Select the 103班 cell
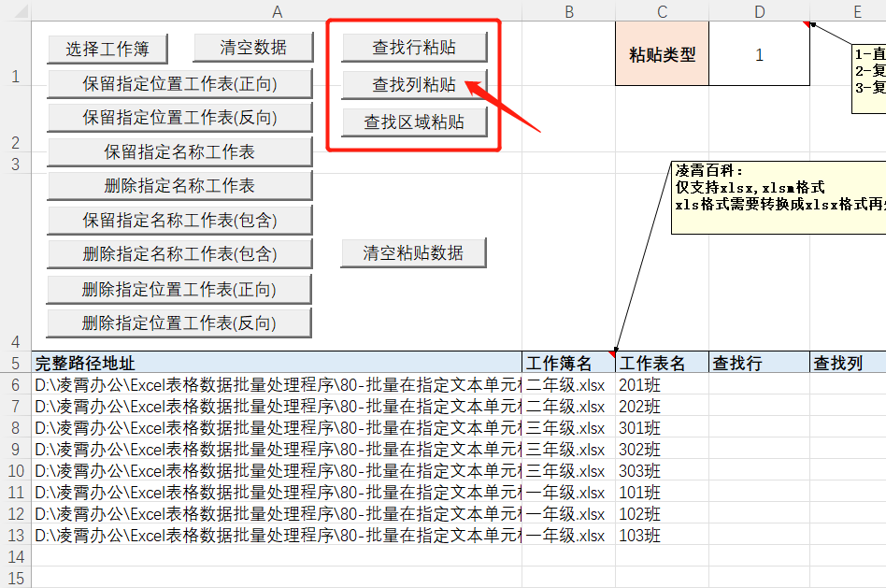 pos(662,535)
